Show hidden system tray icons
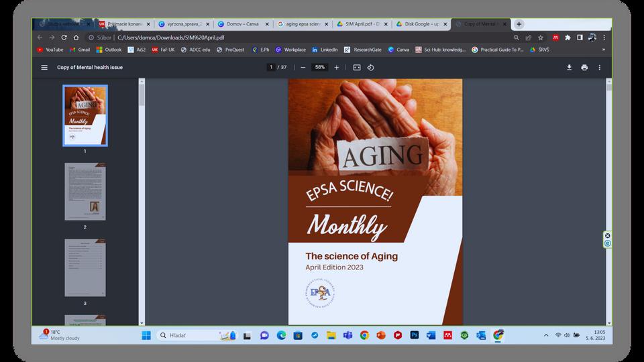This screenshot has width=644, height=362. click(546, 335)
